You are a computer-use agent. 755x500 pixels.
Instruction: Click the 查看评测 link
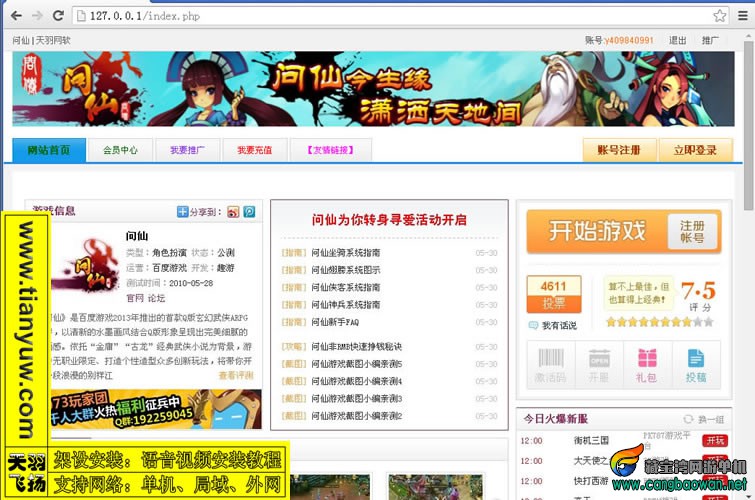[x=236, y=375]
